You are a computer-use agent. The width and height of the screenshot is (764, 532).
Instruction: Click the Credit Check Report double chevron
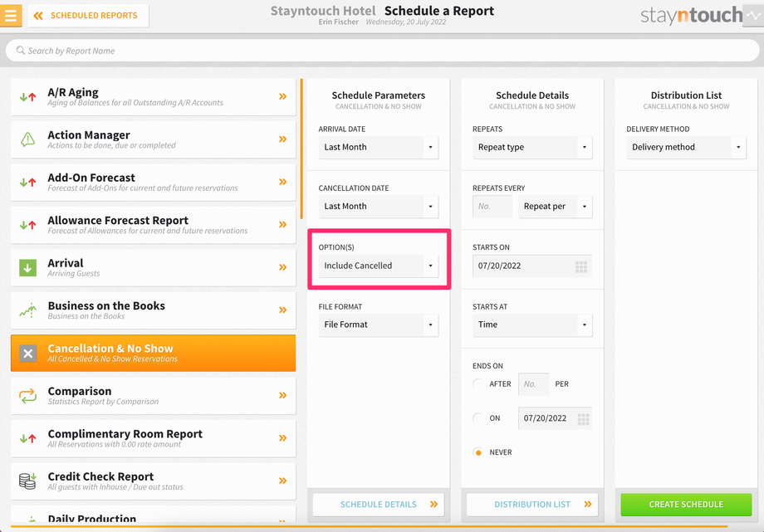(x=282, y=481)
